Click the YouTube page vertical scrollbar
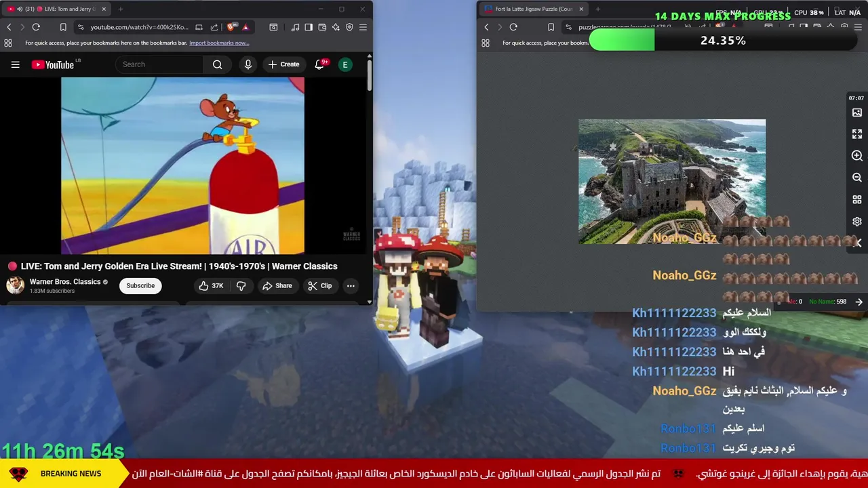The image size is (868, 488). (x=369, y=76)
